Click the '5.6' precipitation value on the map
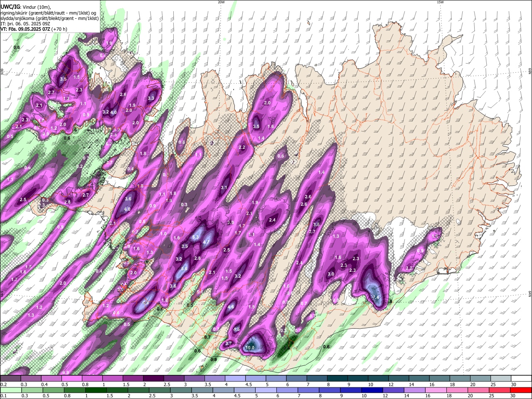The height and width of the screenshot is (399, 532). pos(185,269)
